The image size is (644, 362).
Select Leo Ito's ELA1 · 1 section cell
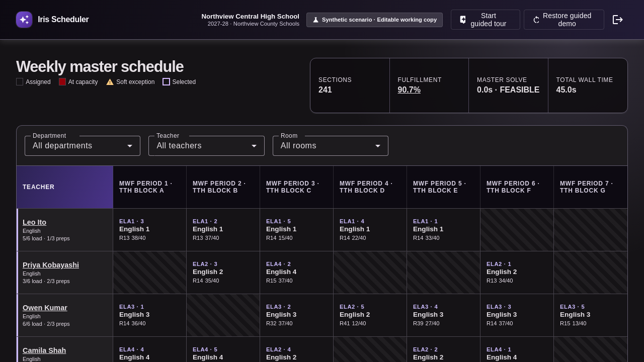pyautogui.click(x=444, y=230)
